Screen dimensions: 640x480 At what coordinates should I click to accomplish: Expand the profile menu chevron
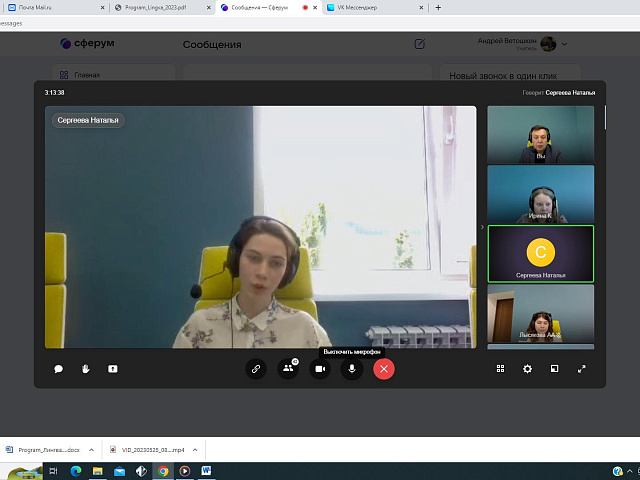[565, 44]
